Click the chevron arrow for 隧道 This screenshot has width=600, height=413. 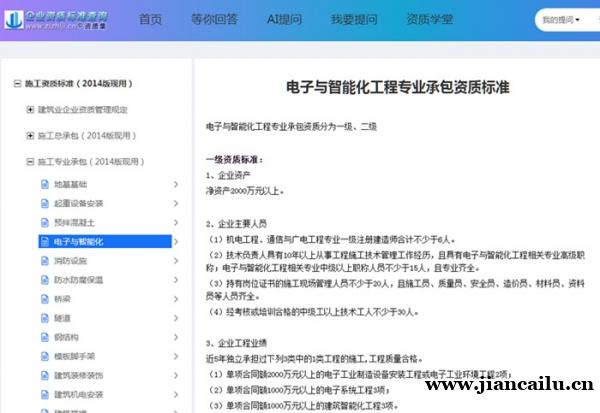pos(176,318)
